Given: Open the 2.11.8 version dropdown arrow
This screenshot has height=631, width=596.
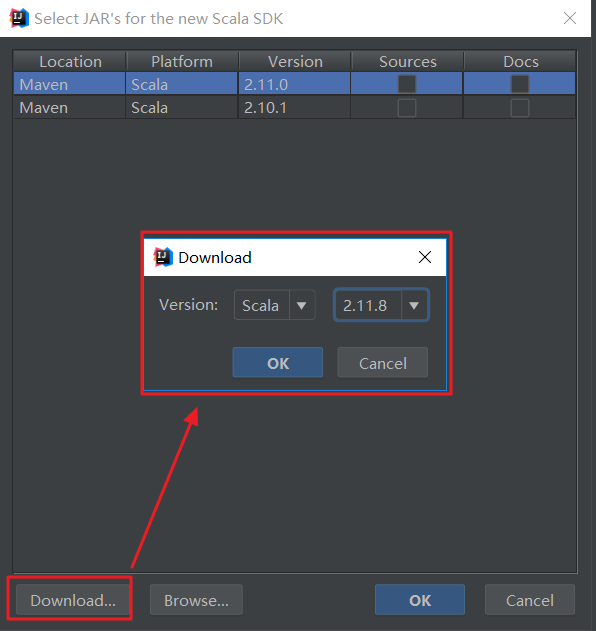Looking at the screenshot, I should [x=414, y=305].
